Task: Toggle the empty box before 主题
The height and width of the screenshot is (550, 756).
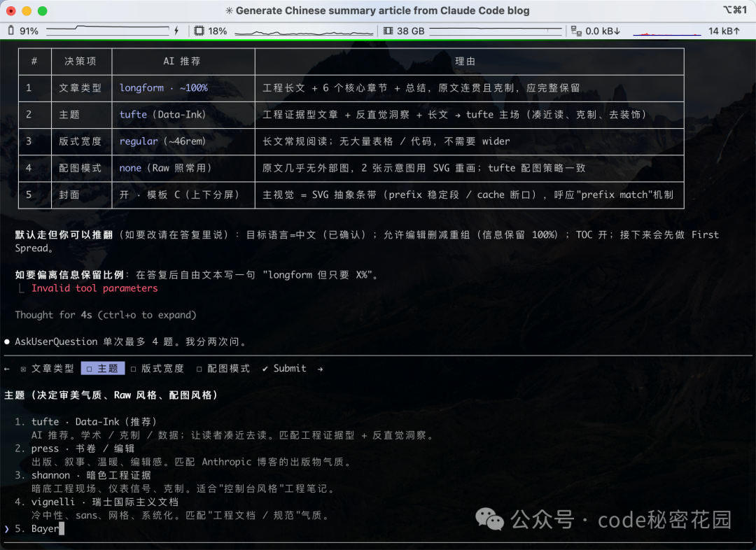Action: 89,369
